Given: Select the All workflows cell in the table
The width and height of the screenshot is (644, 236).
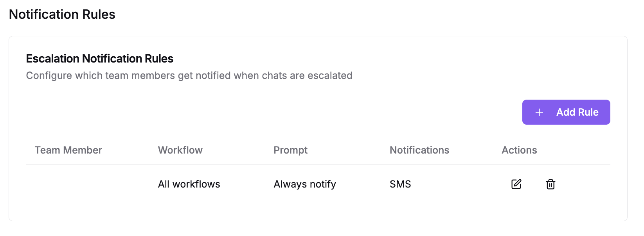Looking at the screenshot, I should pyautogui.click(x=189, y=184).
